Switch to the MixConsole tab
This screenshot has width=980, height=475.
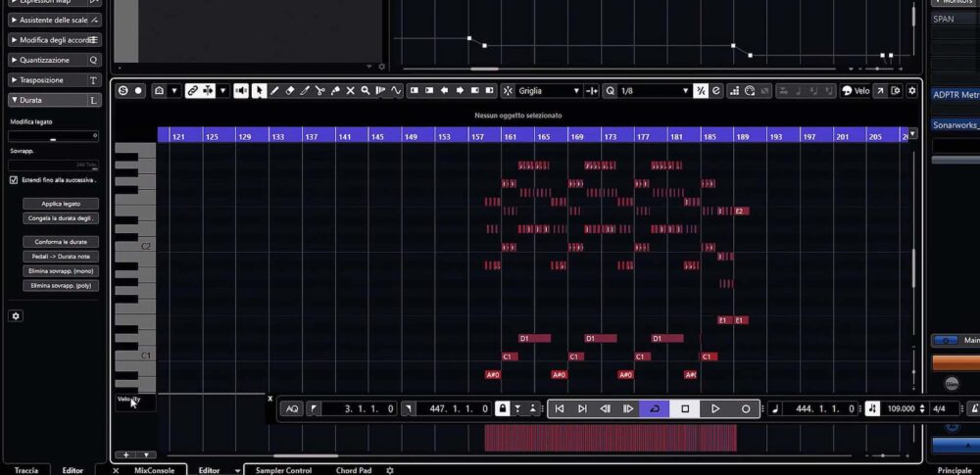point(154,470)
